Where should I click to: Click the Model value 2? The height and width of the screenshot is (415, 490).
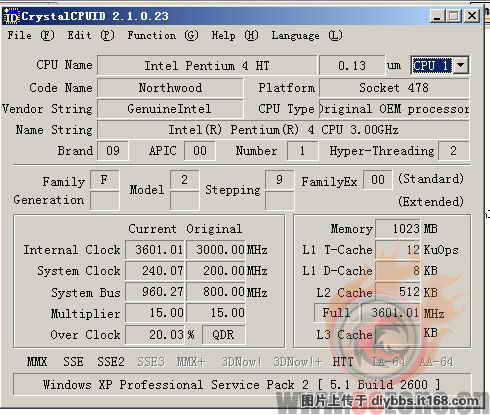(x=184, y=180)
